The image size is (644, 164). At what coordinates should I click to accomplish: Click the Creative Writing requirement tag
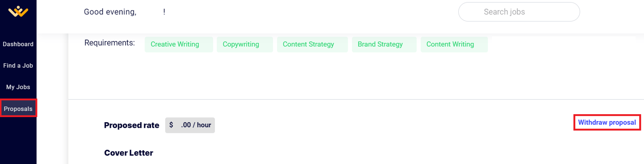[x=175, y=45]
